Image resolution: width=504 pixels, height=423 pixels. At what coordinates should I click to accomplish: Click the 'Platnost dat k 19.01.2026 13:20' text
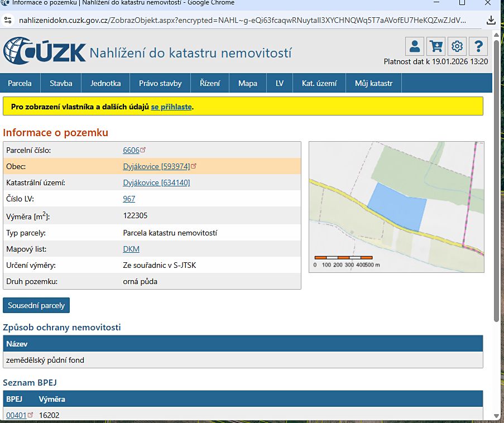[x=436, y=62]
